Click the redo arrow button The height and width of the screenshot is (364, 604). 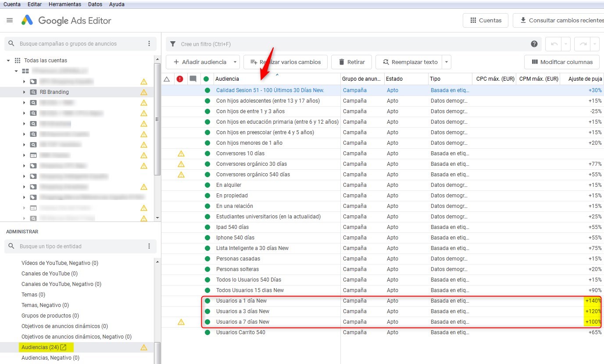click(583, 44)
